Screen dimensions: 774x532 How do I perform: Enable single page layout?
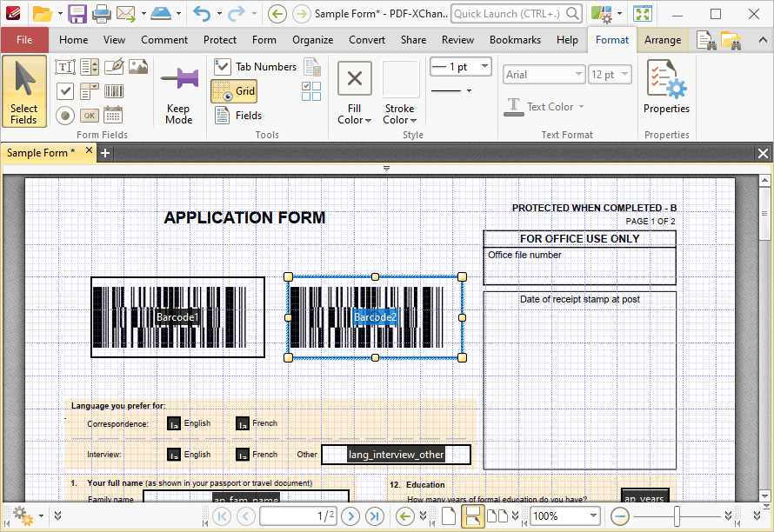[448, 516]
